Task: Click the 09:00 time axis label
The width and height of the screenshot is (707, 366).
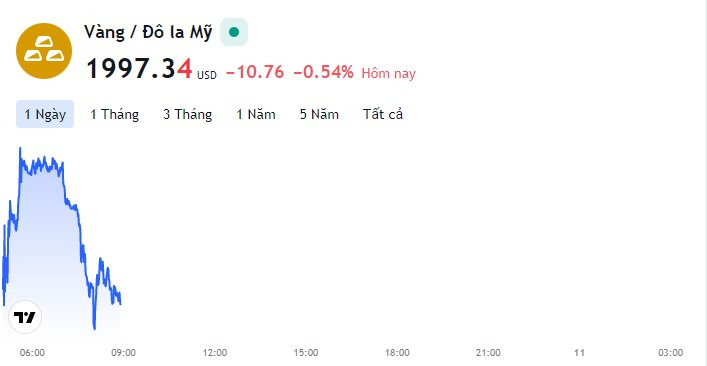Action: tap(124, 352)
